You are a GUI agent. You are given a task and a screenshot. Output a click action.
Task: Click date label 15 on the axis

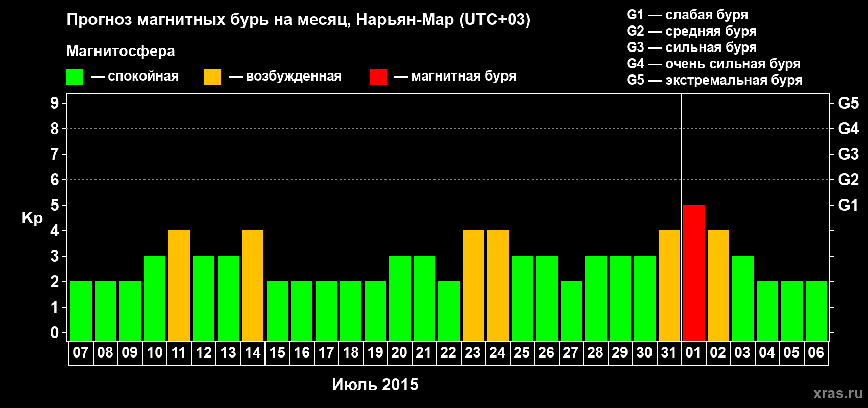point(277,353)
